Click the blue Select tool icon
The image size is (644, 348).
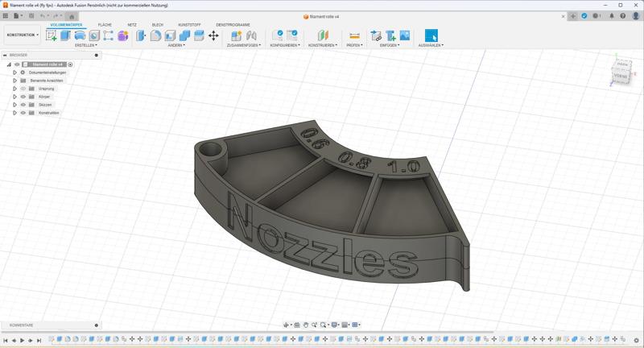(431, 35)
